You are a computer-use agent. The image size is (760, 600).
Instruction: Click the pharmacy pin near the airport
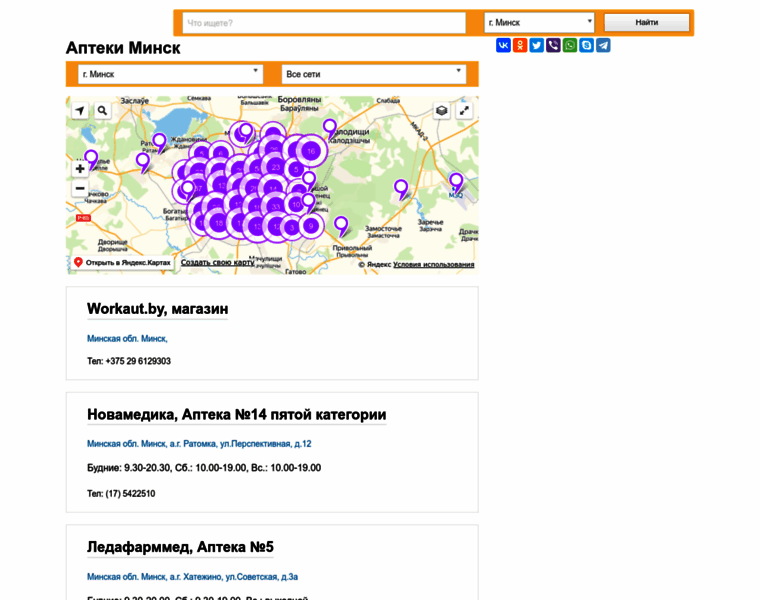tap(456, 184)
